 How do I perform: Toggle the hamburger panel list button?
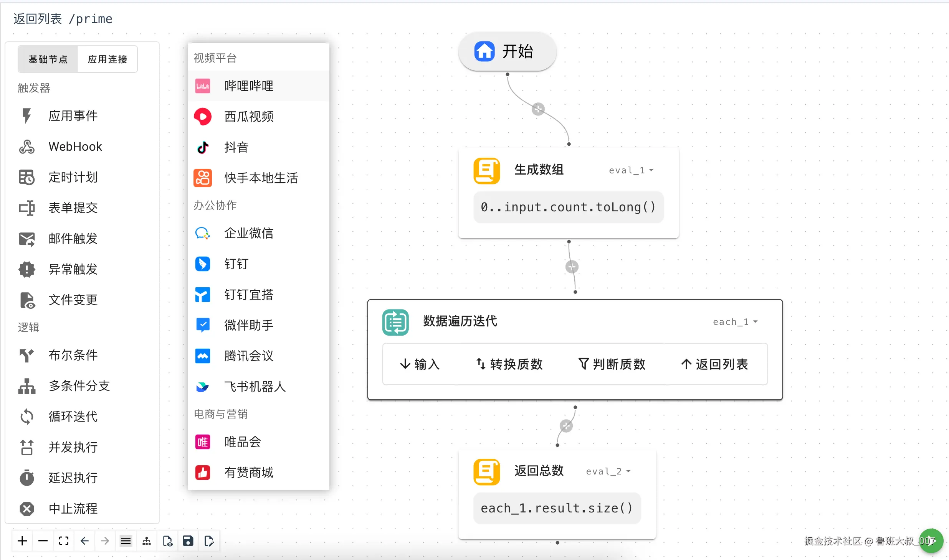pyautogui.click(x=126, y=541)
